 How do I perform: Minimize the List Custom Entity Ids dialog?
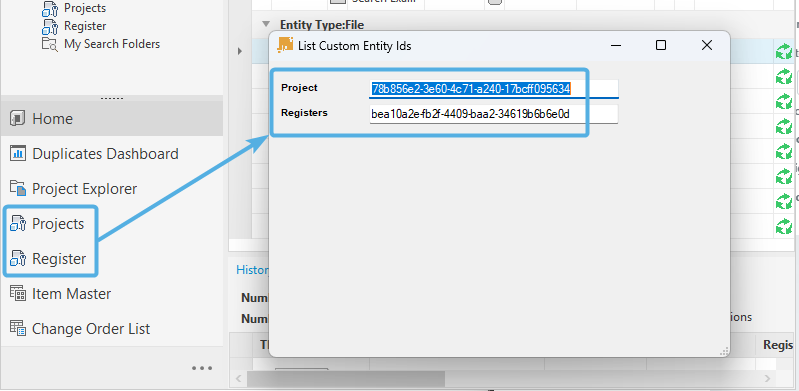coord(616,45)
